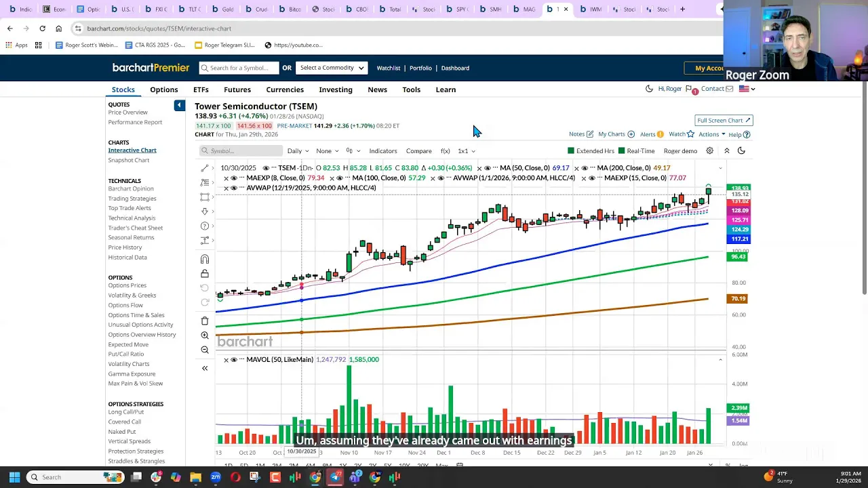Image resolution: width=868 pixels, height=488 pixels.
Task: Collapse the volume pane chevron
Action: 720,360
